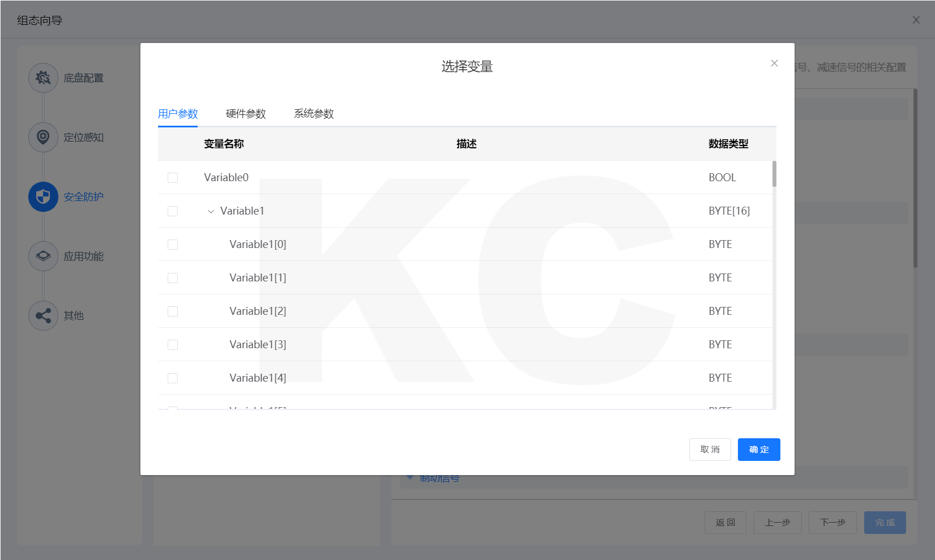Select the Variable0 name text

click(x=227, y=177)
